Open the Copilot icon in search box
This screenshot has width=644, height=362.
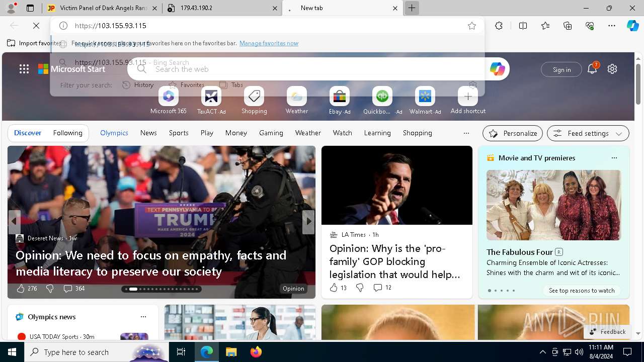pyautogui.click(x=497, y=69)
